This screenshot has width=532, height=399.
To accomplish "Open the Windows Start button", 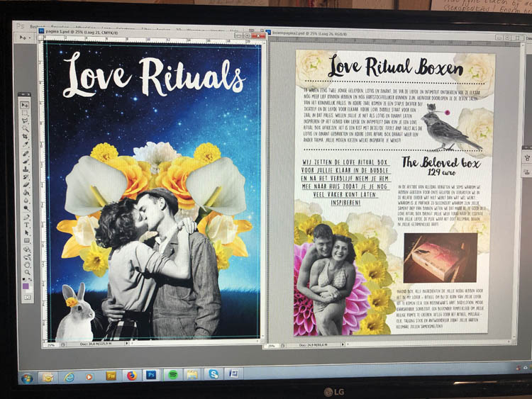I will (26, 376).
